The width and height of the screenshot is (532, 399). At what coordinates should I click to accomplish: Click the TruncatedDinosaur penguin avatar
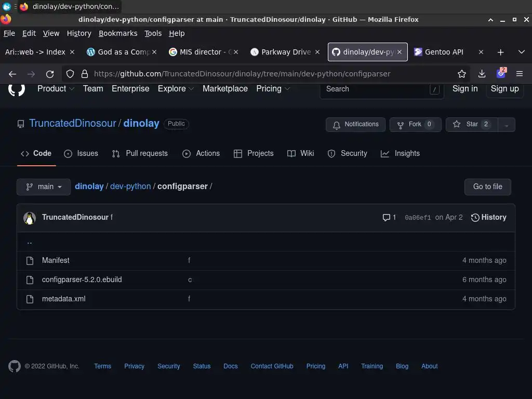pyautogui.click(x=30, y=218)
